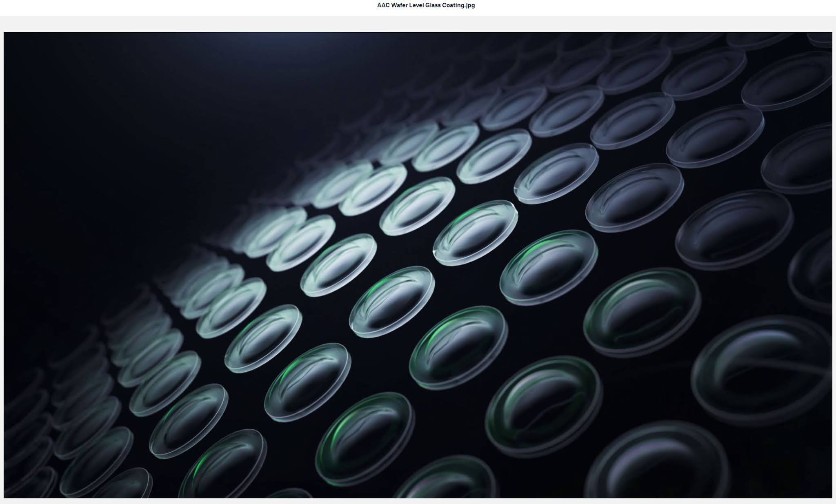
Task: Click the wafer coating image to zoom
Action: (418, 265)
